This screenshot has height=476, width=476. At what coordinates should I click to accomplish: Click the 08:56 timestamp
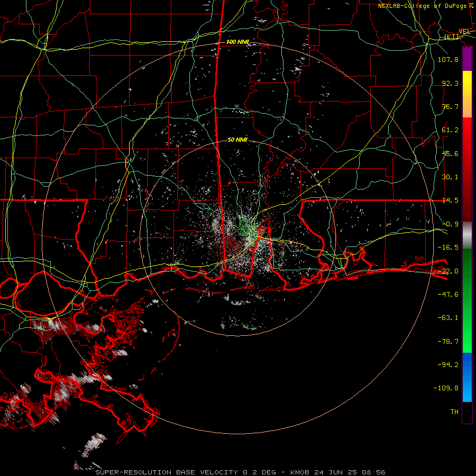pyautogui.click(x=374, y=472)
